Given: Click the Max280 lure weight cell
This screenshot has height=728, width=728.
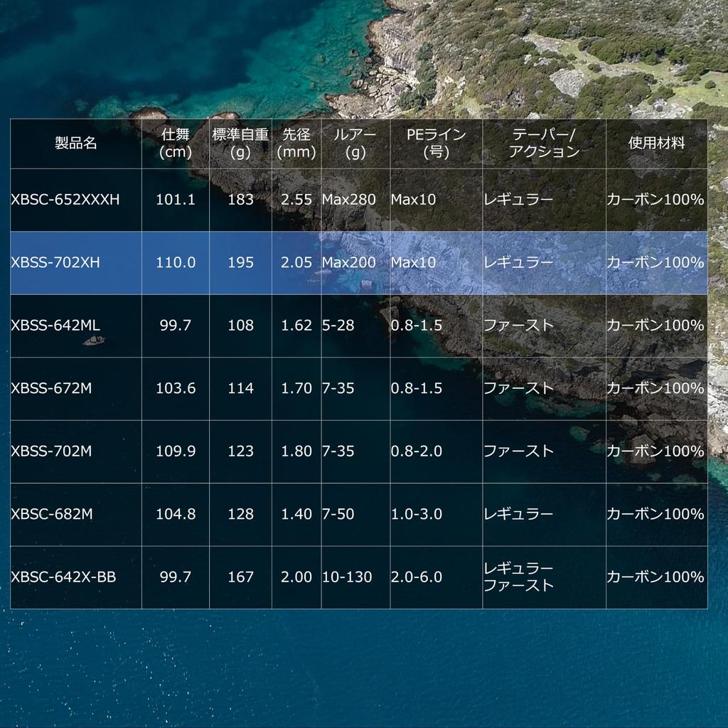Looking at the screenshot, I should (x=348, y=200).
